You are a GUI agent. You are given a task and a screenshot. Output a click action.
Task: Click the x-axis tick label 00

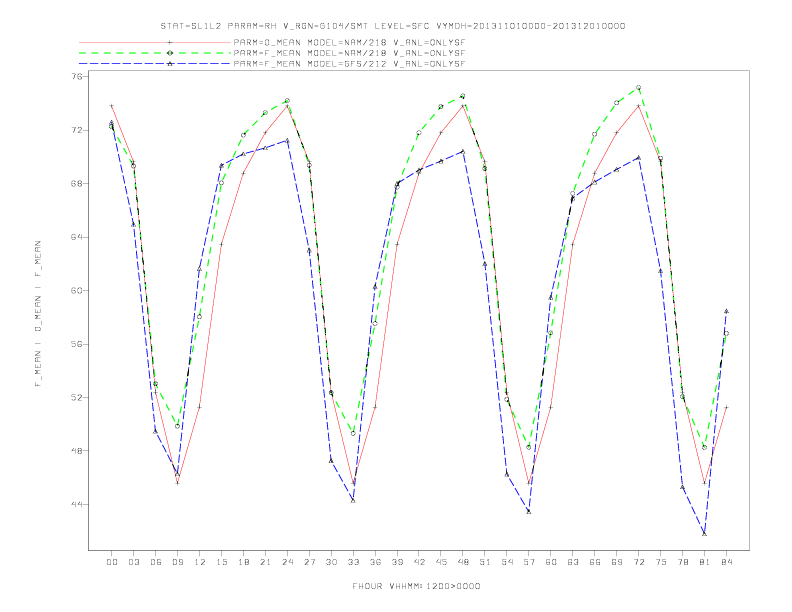112,562
